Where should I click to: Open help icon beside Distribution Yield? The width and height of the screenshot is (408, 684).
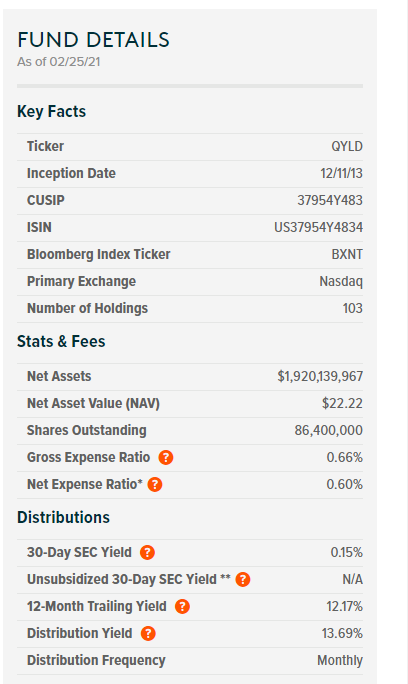[148, 634]
